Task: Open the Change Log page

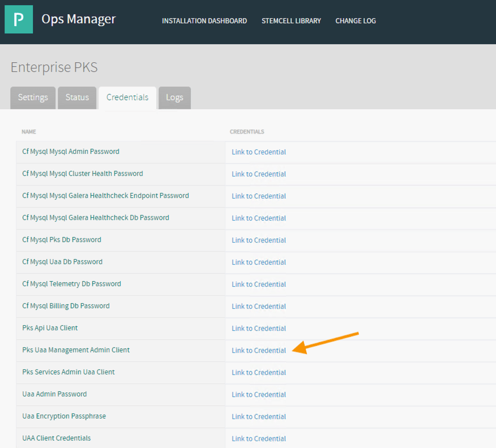Action: (356, 21)
